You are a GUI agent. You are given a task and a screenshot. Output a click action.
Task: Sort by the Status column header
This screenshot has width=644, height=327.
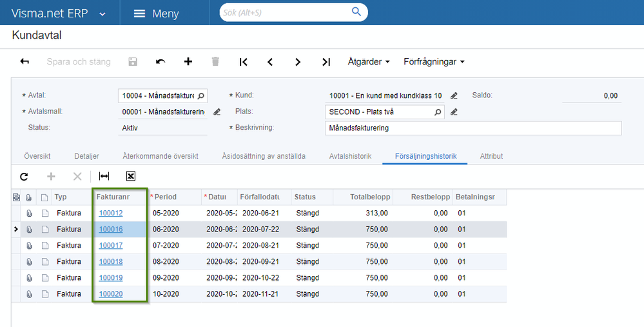pyautogui.click(x=312, y=197)
